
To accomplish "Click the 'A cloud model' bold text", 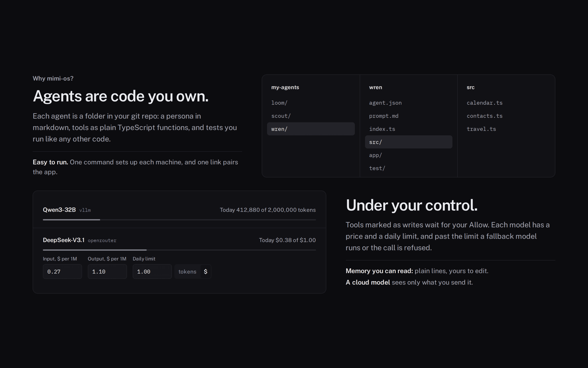I will coord(368,282).
